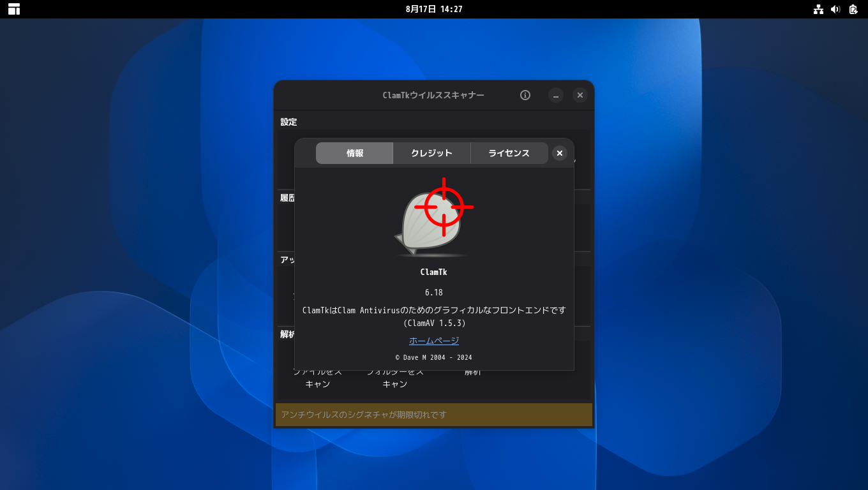The height and width of the screenshot is (490, 868).
Task: Switch to the クレジット tab
Action: (x=432, y=153)
